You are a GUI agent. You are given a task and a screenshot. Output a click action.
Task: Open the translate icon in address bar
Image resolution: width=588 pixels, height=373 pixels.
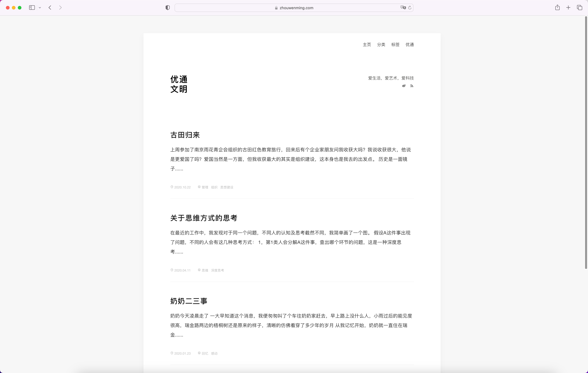tap(403, 8)
